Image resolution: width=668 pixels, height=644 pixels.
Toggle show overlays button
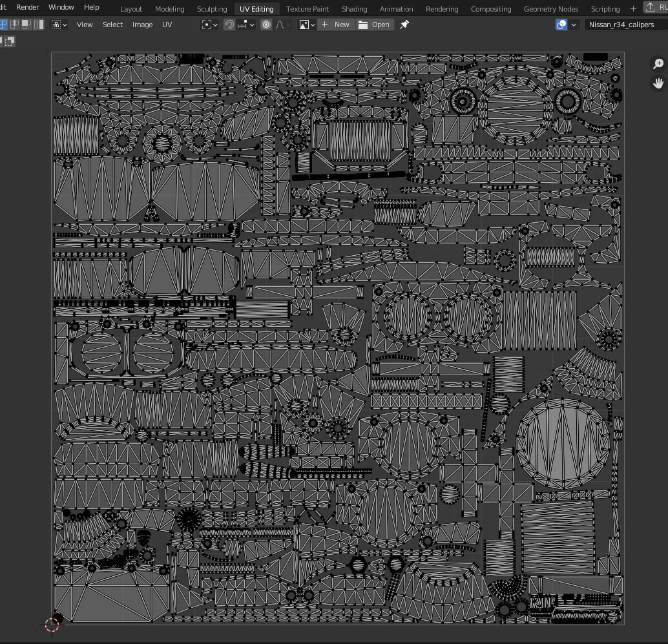[561, 25]
